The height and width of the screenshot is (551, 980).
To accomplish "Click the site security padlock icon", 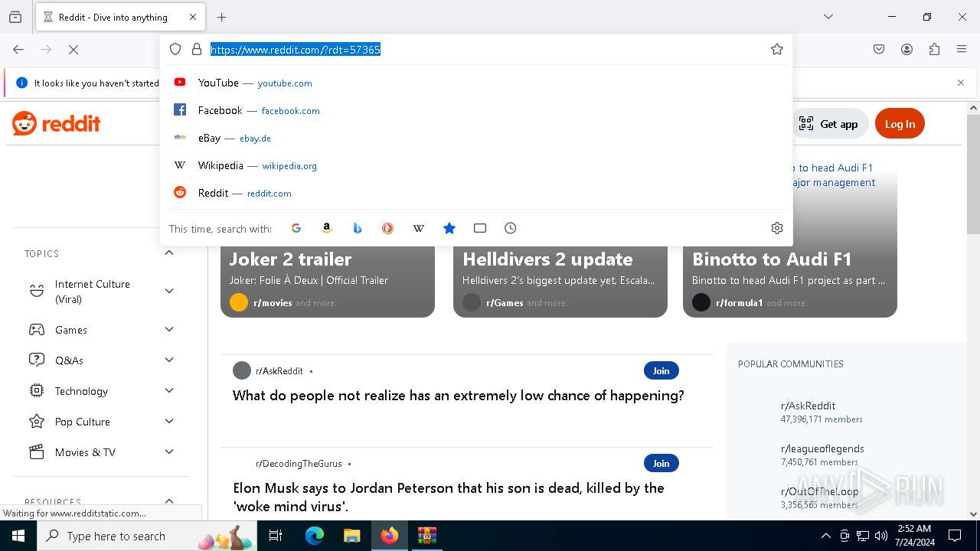I will (x=197, y=49).
